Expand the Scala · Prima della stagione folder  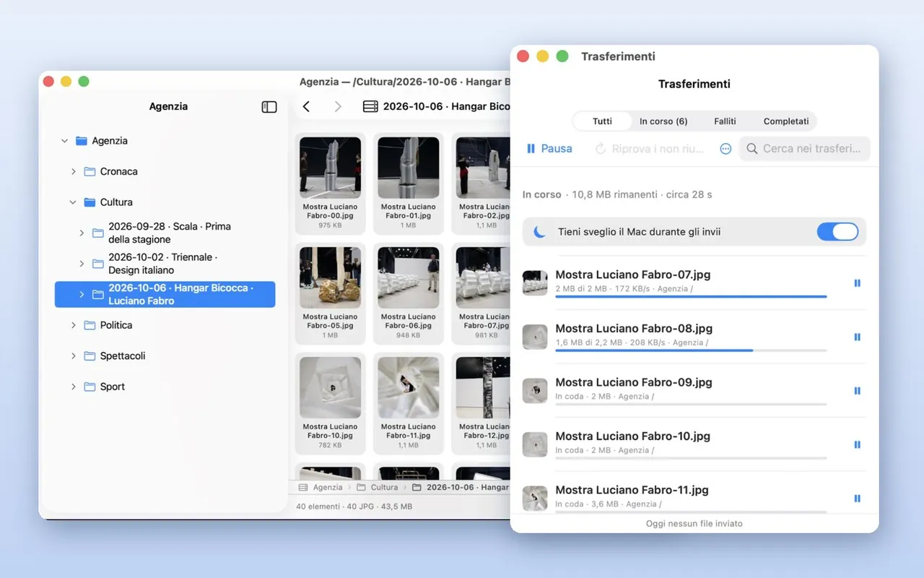[x=82, y=233]
